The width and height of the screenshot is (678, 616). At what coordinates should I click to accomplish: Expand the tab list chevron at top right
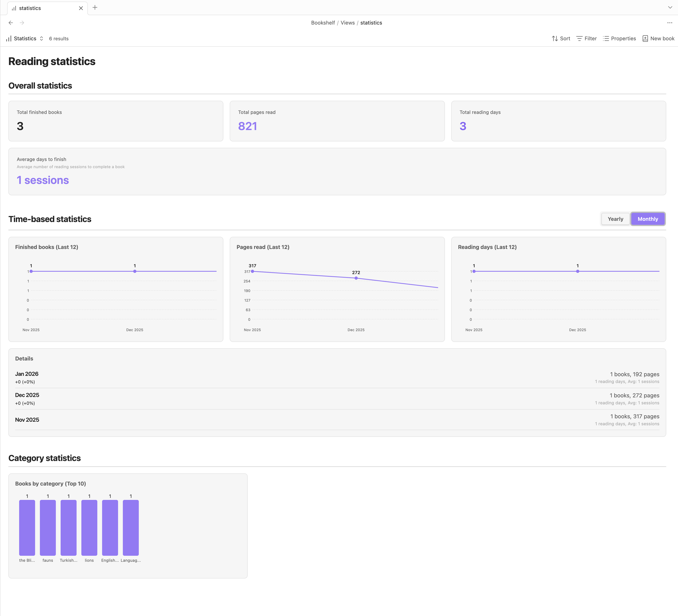tap(670, 7)
